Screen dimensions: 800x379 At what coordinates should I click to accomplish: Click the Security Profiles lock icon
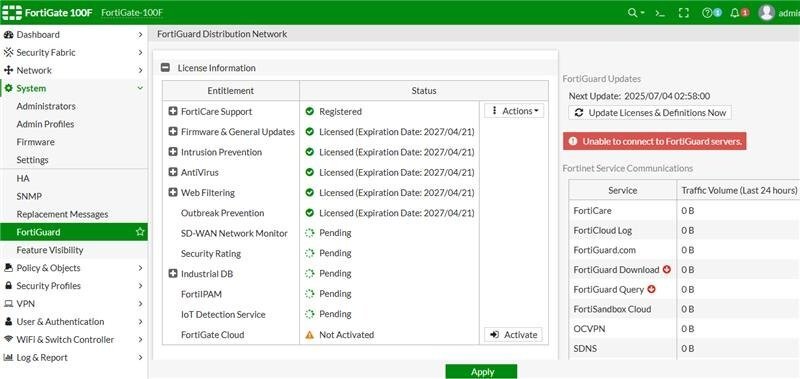pos(8,286)
